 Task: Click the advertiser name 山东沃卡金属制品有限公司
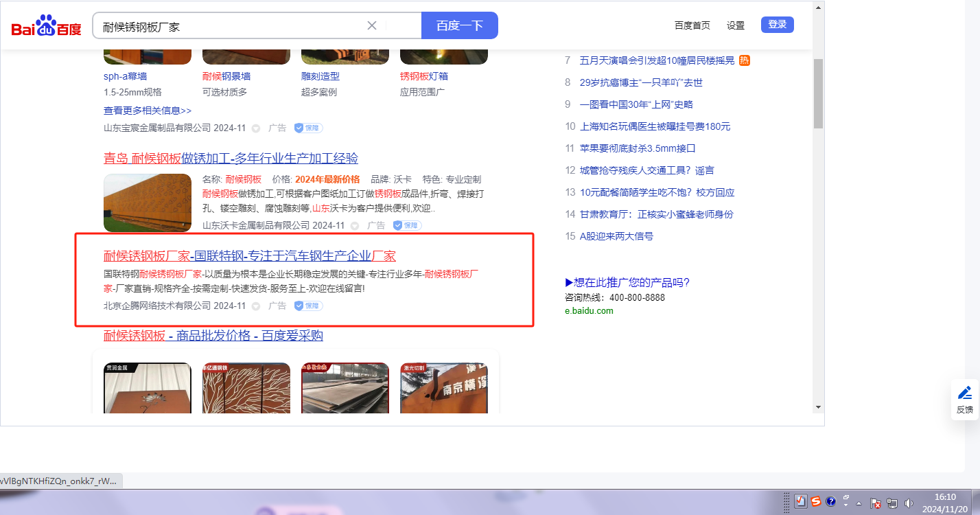pos(256,225)
